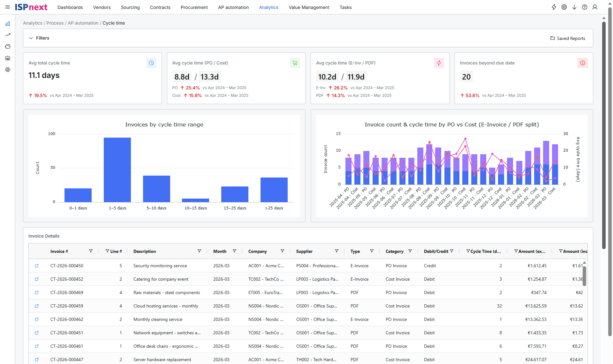
Task: Click the download arrow icon
Action: point(574,7)
